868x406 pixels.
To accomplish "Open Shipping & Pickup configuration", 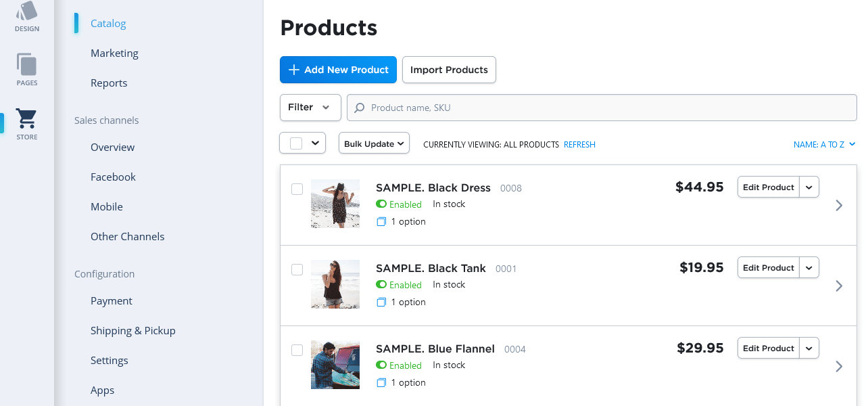I will point(133,331).
